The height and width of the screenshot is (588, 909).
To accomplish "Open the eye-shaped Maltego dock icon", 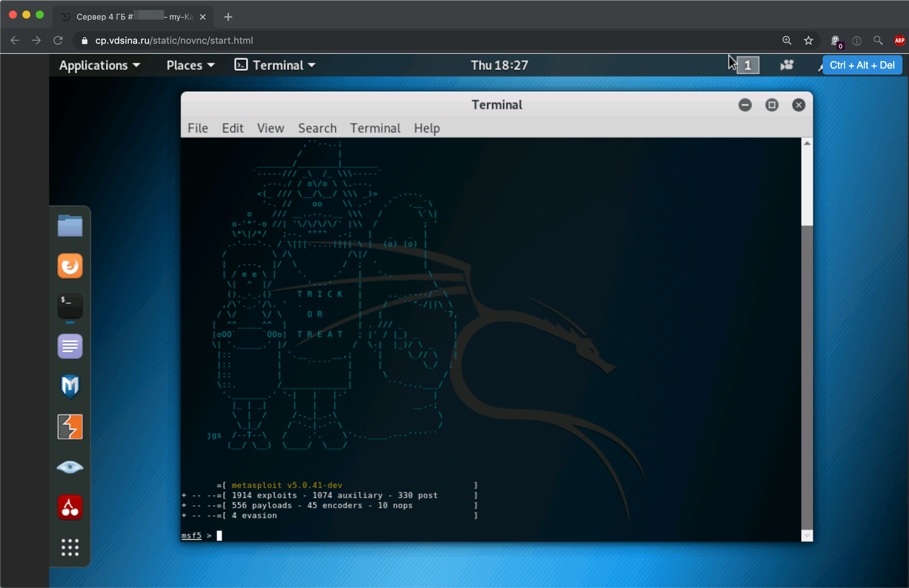I will coord(70,467).
